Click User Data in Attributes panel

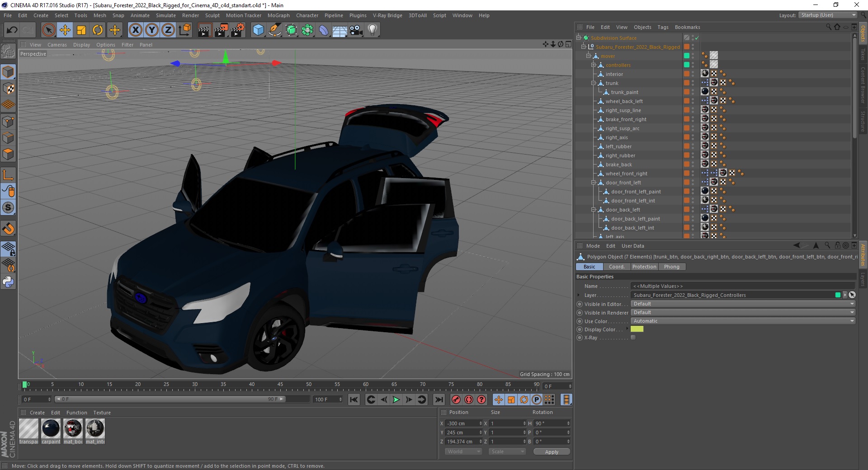click(x=632, y=246)
